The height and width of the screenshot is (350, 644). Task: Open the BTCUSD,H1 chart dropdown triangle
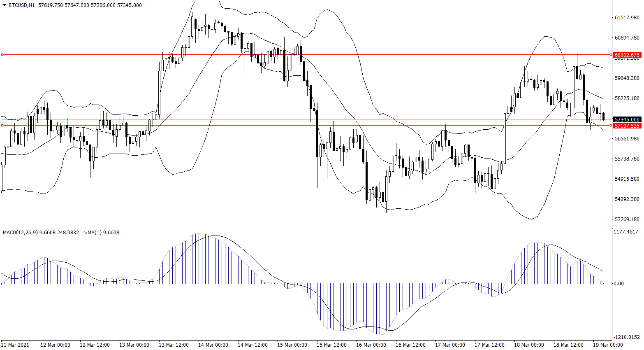pos(5,5)
